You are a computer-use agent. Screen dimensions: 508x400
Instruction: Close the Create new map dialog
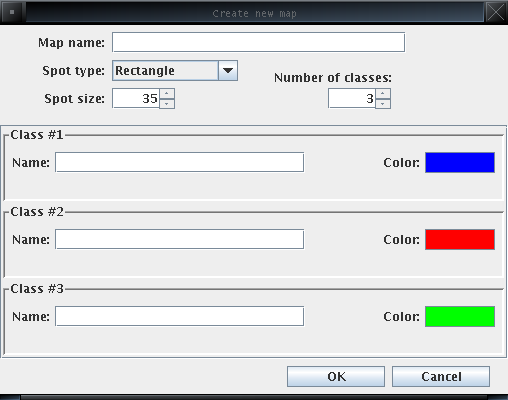point(496,12)
